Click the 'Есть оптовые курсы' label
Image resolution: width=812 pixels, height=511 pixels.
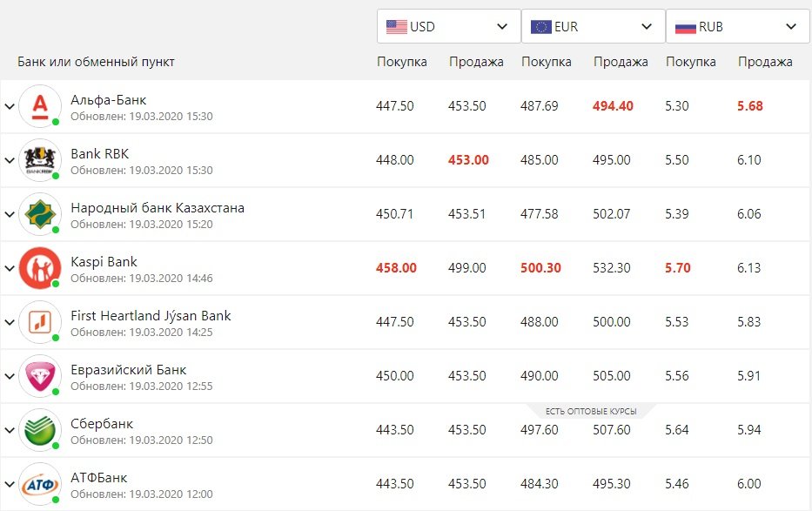591,411
